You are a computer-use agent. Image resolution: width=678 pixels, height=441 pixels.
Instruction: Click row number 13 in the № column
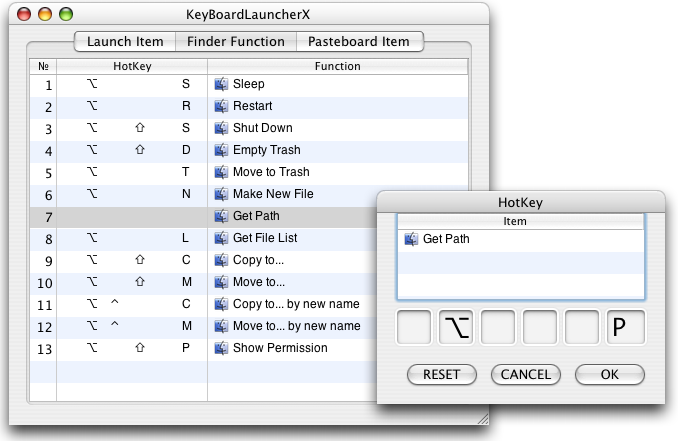point(45,349)
